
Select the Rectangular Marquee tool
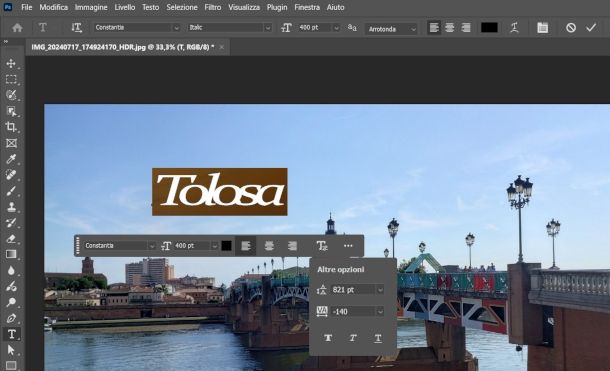(11, 79)
